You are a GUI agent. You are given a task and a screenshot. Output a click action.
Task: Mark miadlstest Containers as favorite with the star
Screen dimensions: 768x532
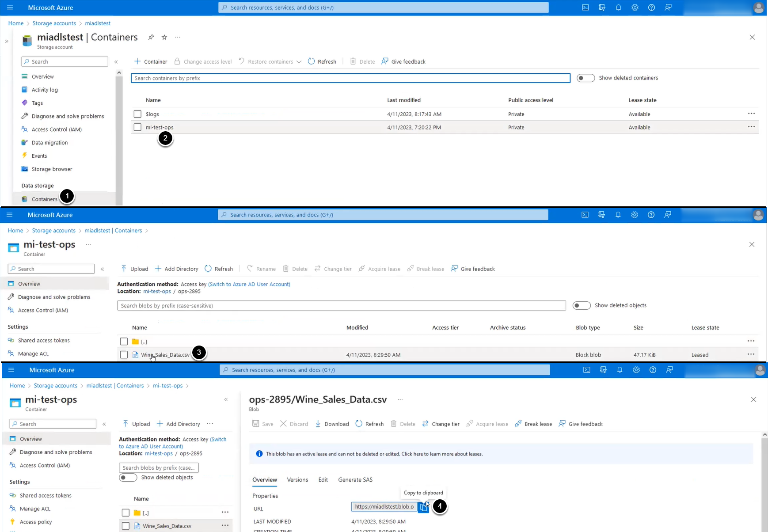pyautogui.click(x=164, y=37)
